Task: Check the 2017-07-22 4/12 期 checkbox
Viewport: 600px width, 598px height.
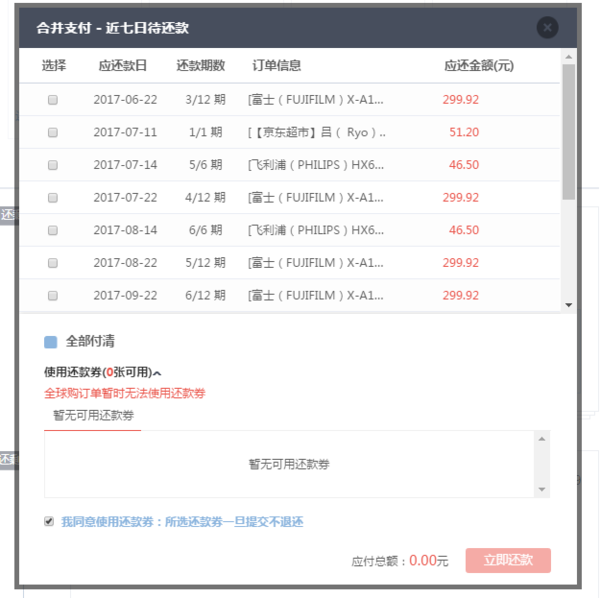Action: tap(53, 198)
